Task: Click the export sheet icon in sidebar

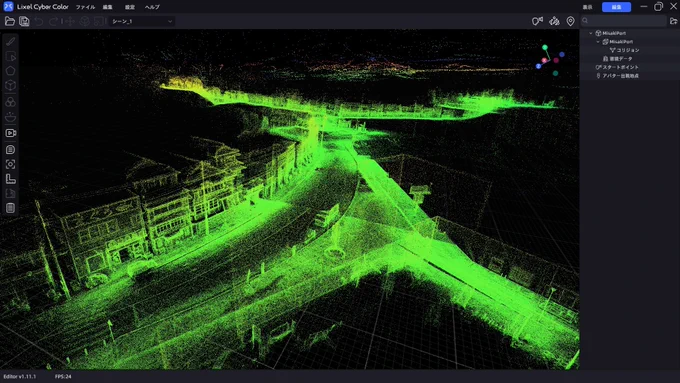Action: pos(11,193)
